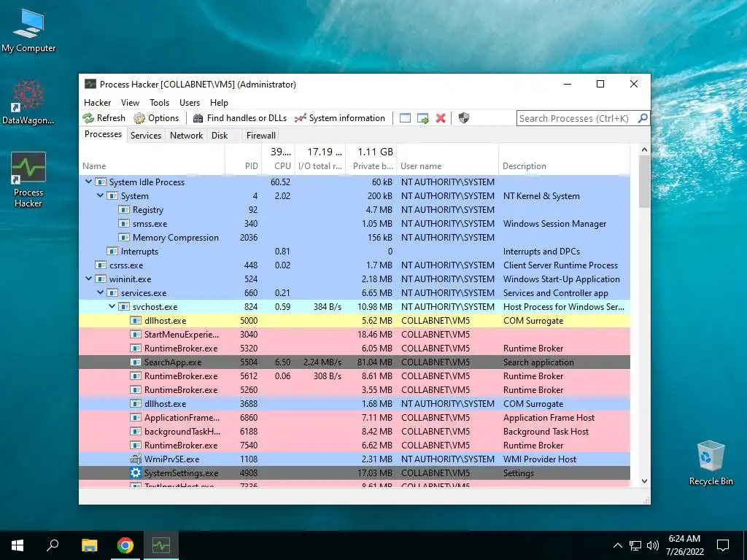Image resolution: width=747 pixels, height=560 pixels.
Task: Open the network tray icon
Action: coord(635,545)
